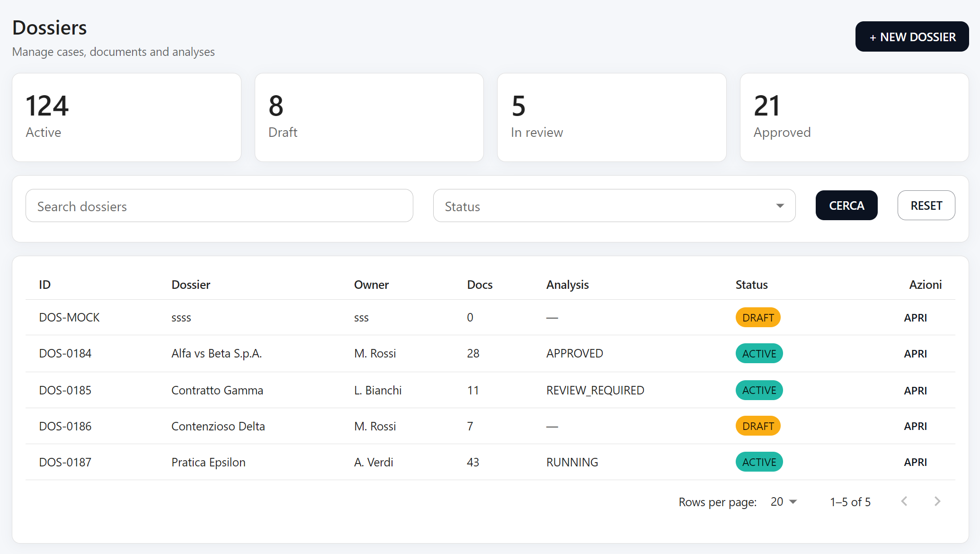Screen dimensions: 980x554
Task: Click the ACTIVE badge on DOS-0185 row
Action: coord(759,391)
